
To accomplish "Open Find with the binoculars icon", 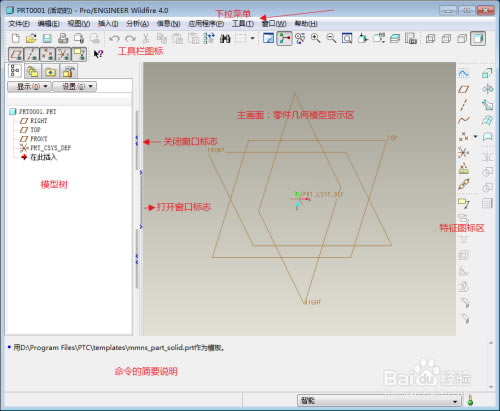I will pos(225,39).
